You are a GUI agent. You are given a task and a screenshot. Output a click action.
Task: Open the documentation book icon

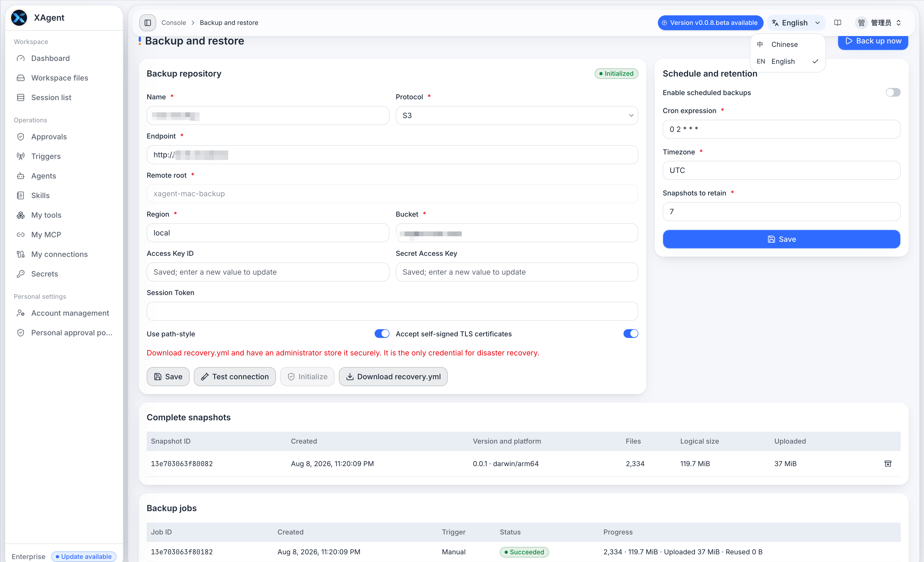(837, 23)
